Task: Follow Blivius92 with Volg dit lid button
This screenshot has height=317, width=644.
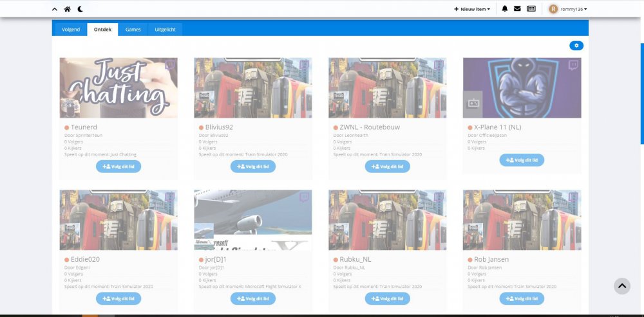Action: coord(252,167)
